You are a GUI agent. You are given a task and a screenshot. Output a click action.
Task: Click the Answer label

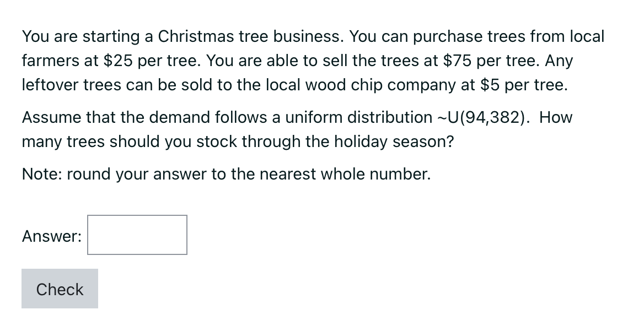point(51,236)
